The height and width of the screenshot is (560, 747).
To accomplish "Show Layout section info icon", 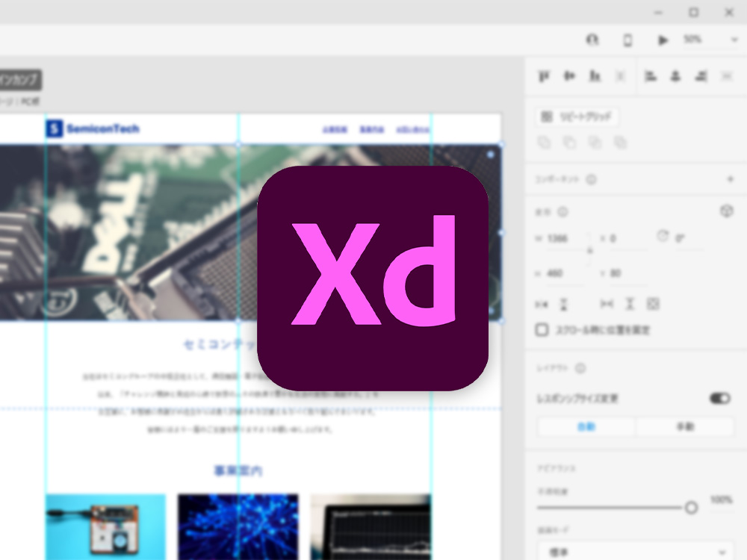I will (x=580, y=368).
